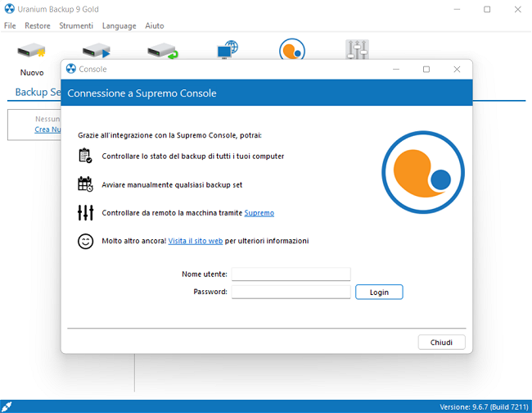Click the monitor with globe toolbar icon
The height and width of the screenshot is (413, 532).
228,50
